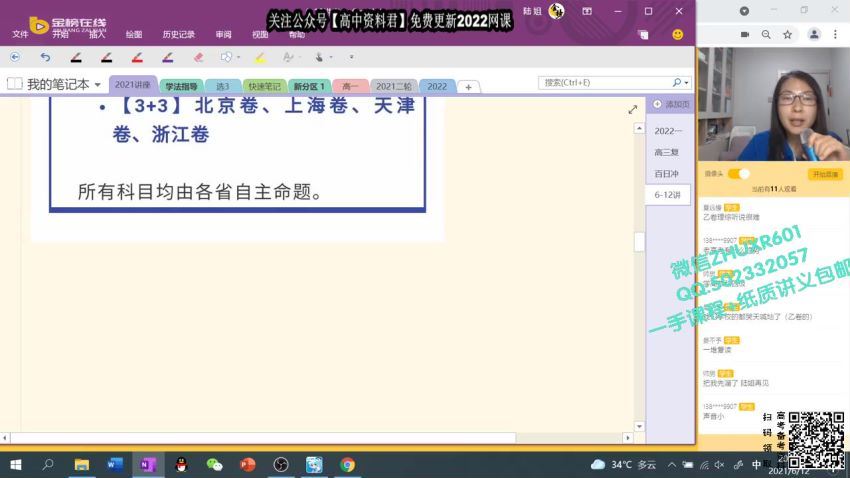Click Chrome tab search dropdown circle

pyautogui.click(x=744, y=11)
